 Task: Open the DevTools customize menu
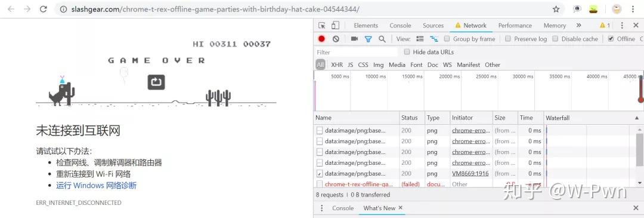tap(622, 26)
